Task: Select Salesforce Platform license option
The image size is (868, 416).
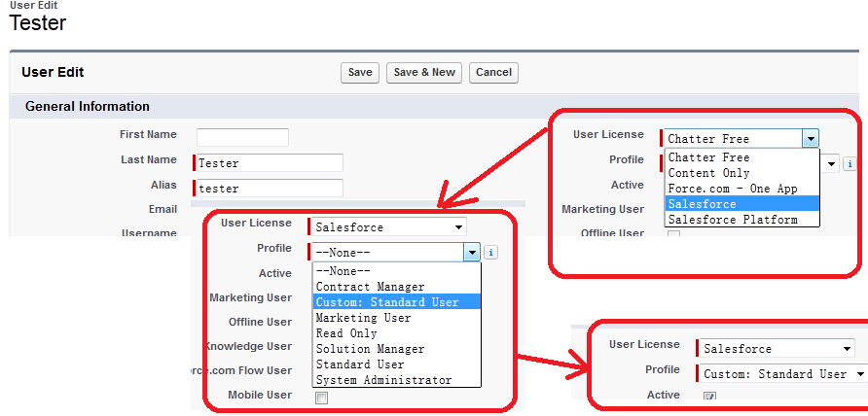Action: coord(741,219)
